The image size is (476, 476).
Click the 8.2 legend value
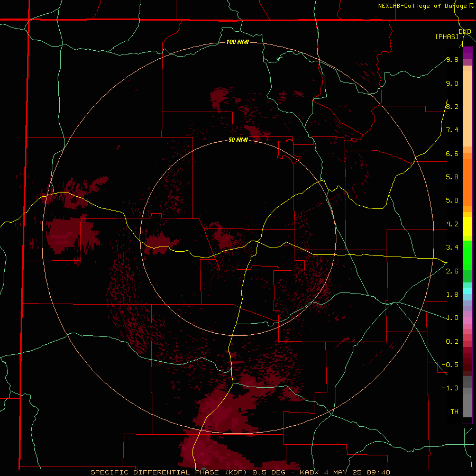point(452,106)
